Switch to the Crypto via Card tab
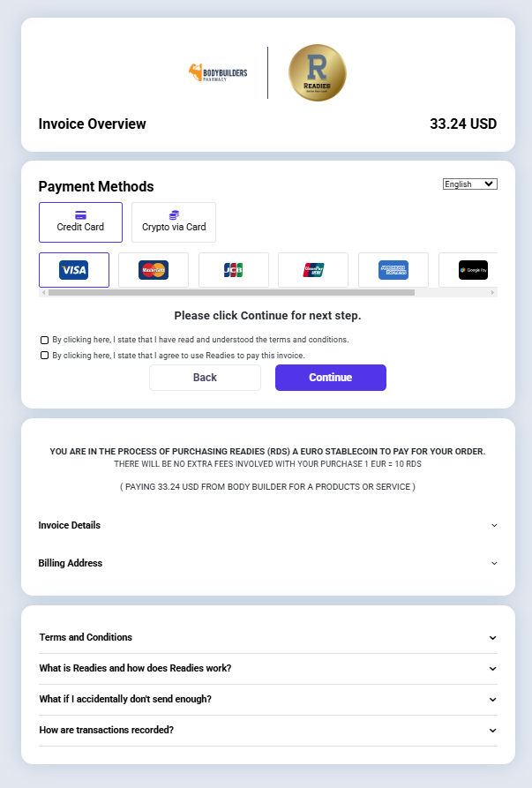The width and height of the screenshot is (532, 788). [174, 222]
